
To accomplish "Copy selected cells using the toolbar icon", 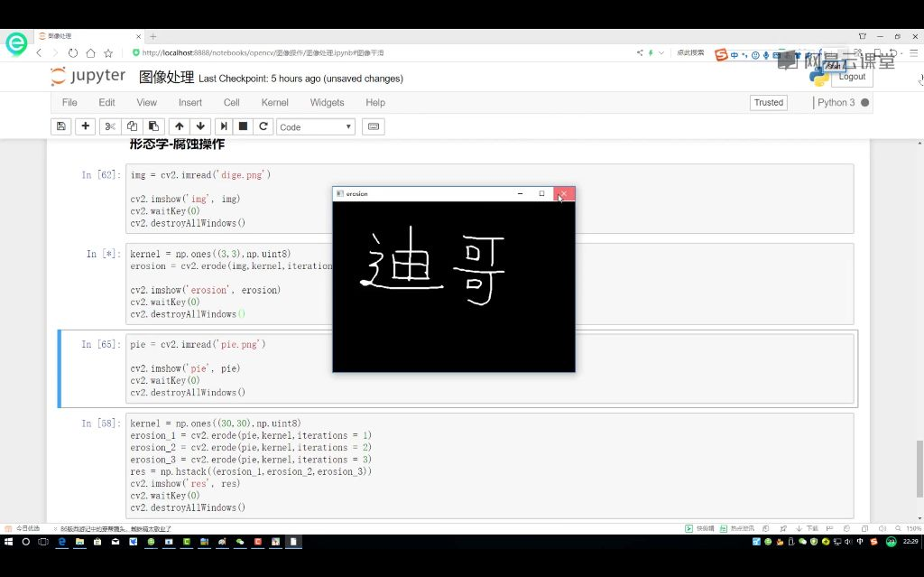I will coord(132,126).
